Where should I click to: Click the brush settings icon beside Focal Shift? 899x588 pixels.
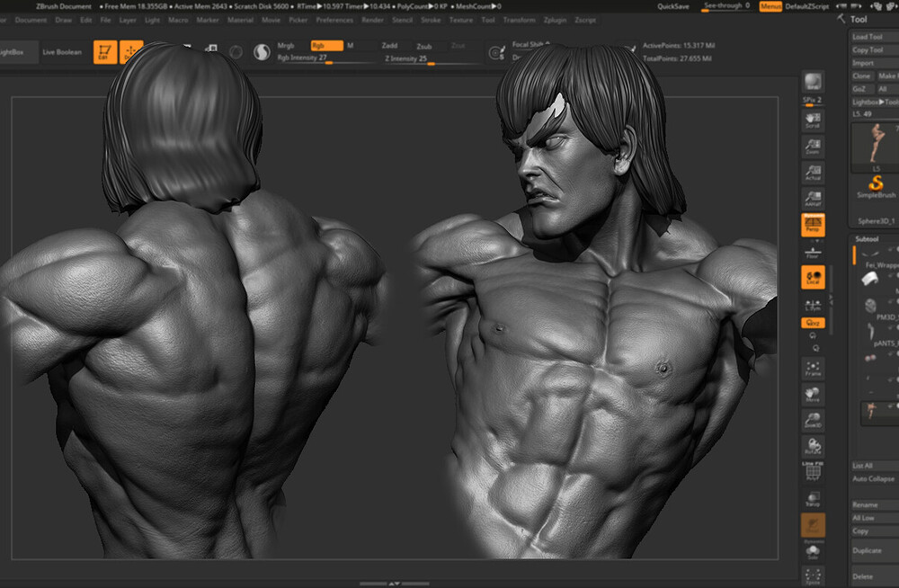[x=496, y=53]
